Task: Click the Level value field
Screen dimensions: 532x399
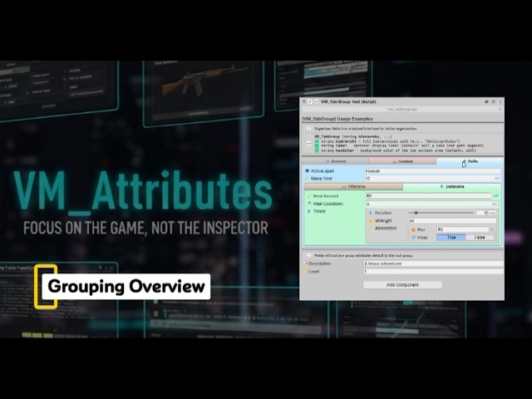Action: pos(434,272)
